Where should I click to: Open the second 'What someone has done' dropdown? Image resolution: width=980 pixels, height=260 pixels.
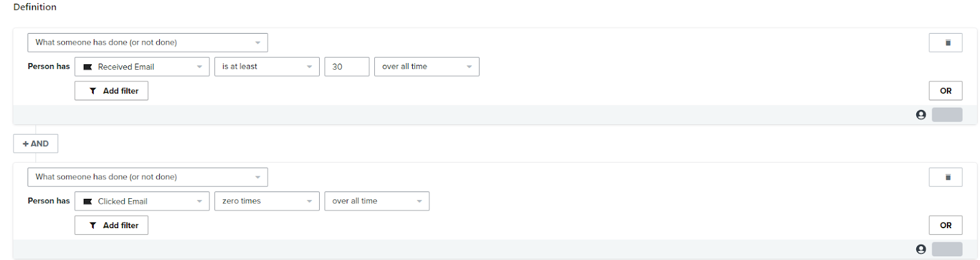point(148,177)
